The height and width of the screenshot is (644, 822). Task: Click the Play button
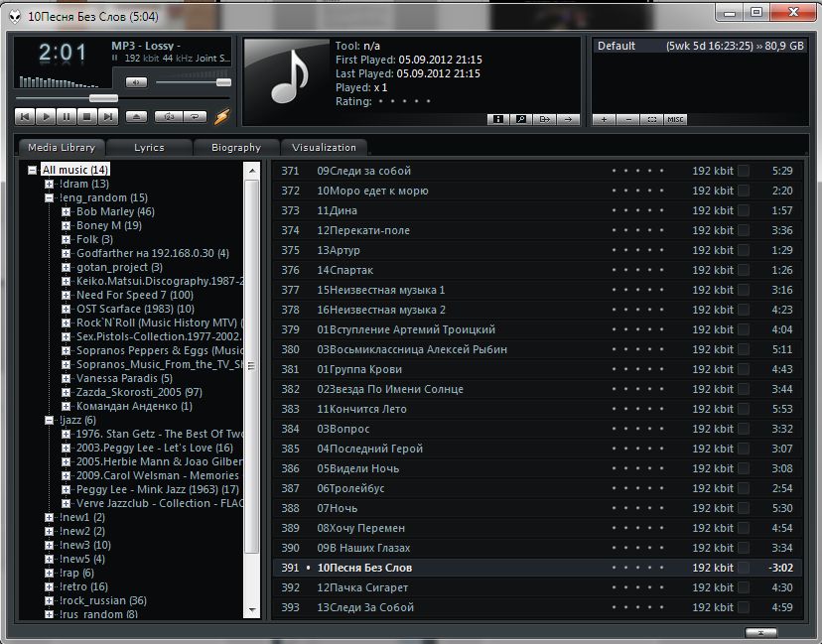pos(46,116)
